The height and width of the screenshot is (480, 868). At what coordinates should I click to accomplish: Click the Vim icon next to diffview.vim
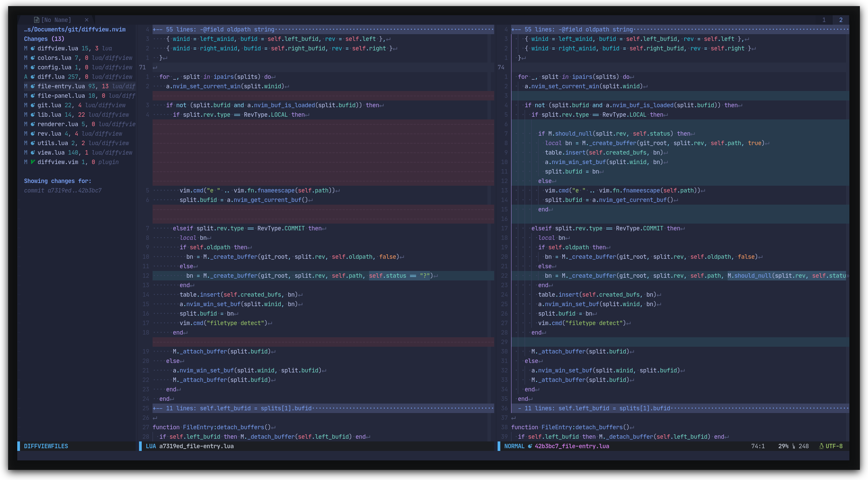tap(33, 162)
